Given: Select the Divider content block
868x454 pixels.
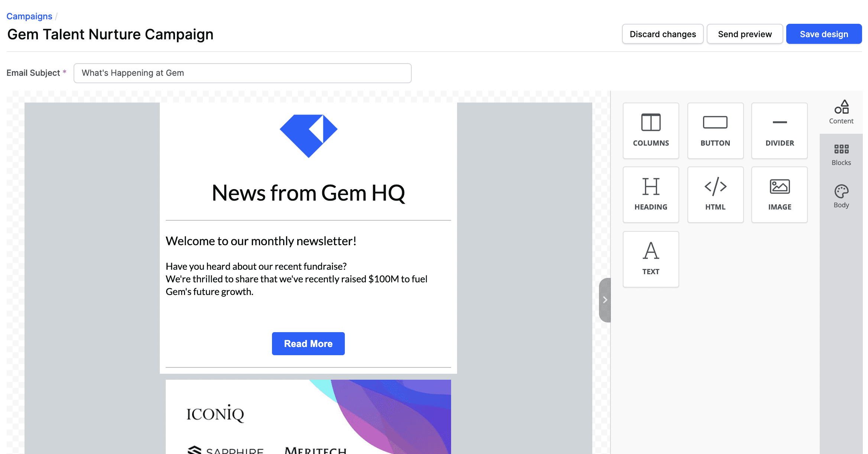Looking at the screenshot, I should [x=779, y=131].
